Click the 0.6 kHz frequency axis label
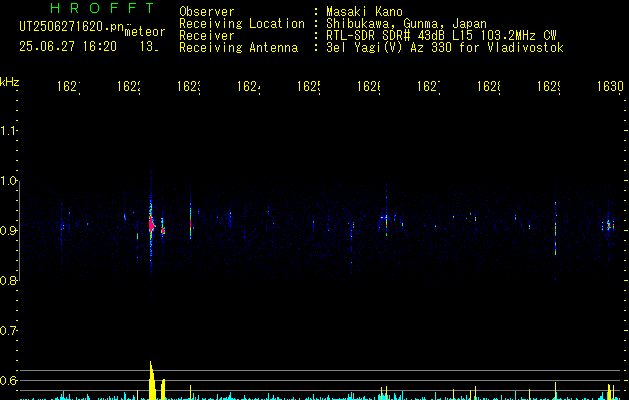629x400 pixels. pos(8,380)
